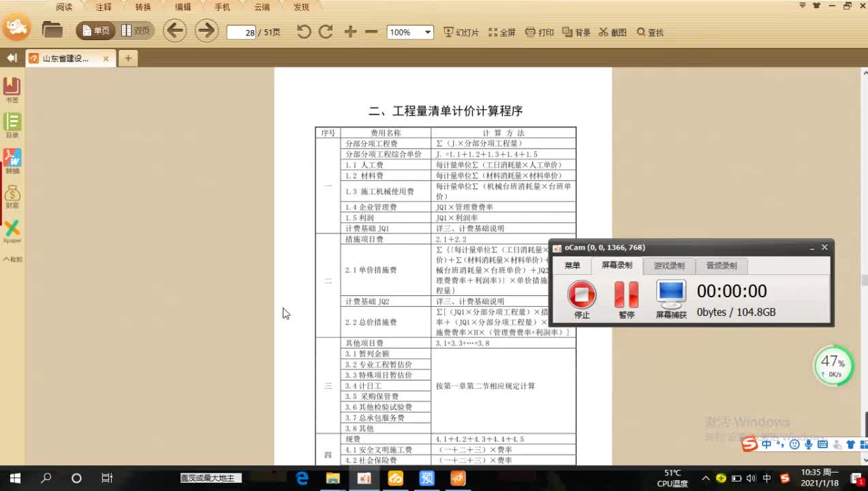Open the Windows Start menu
Screen dimensions: 868x491
(x=15, y=478)
